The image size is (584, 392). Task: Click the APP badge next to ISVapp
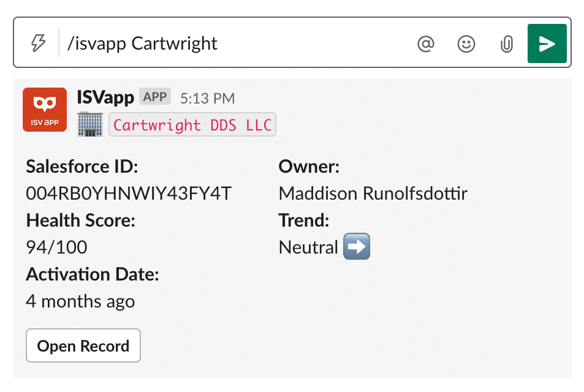pos(155,97)
